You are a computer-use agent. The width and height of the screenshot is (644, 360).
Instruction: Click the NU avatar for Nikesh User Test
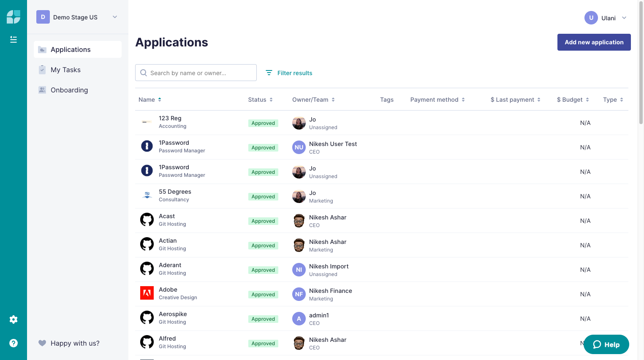[299, 147]
